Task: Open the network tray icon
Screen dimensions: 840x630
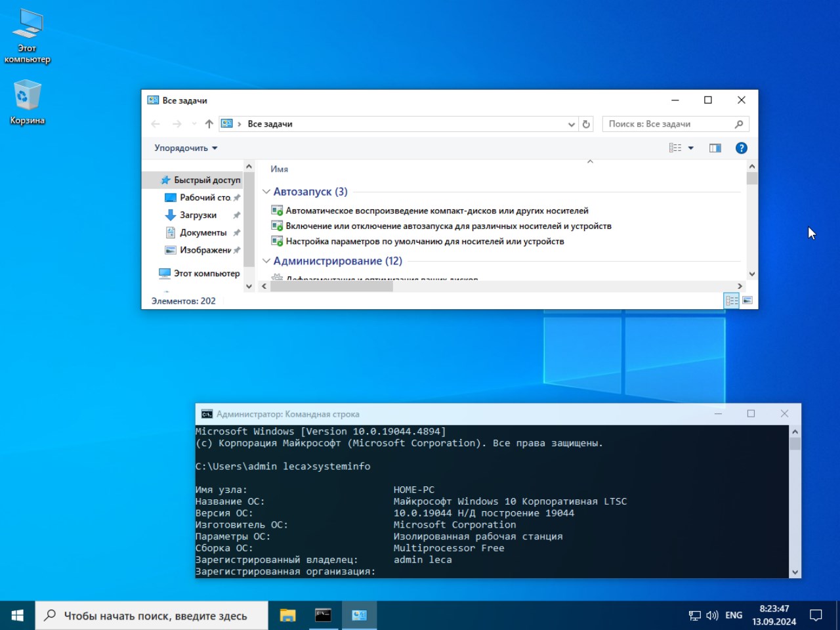Action: [x=694, y=616]
